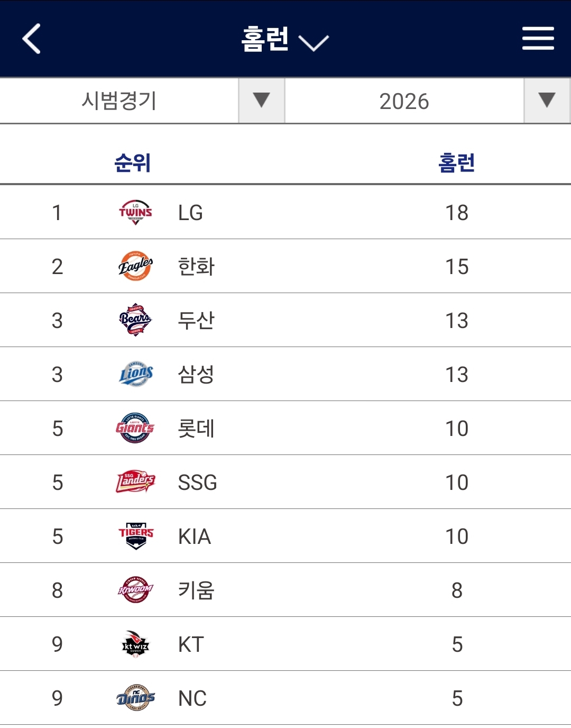Tap the SSG Landers logo

tap(135, 483)
